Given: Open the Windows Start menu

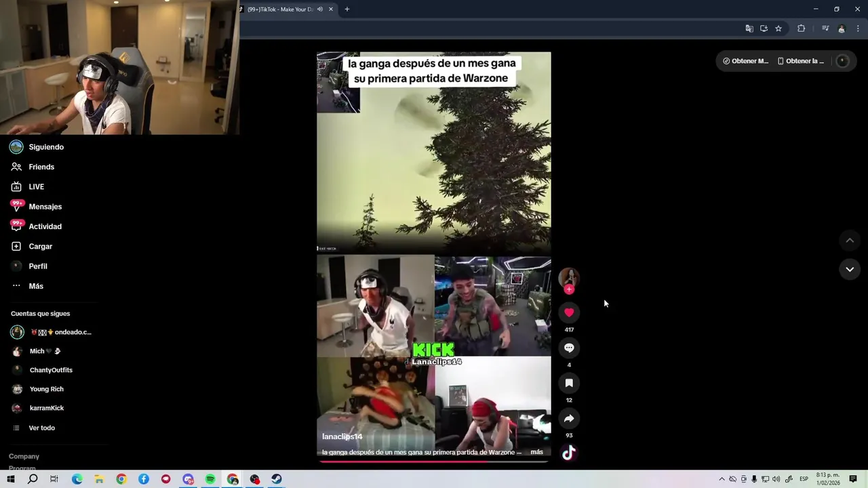Looking at the screenshot, I should coord(11,479).
